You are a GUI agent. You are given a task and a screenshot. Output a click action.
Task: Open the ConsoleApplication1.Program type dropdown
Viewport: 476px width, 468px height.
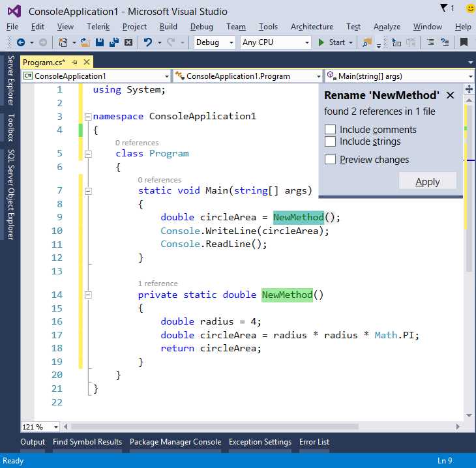click(248, 76)
